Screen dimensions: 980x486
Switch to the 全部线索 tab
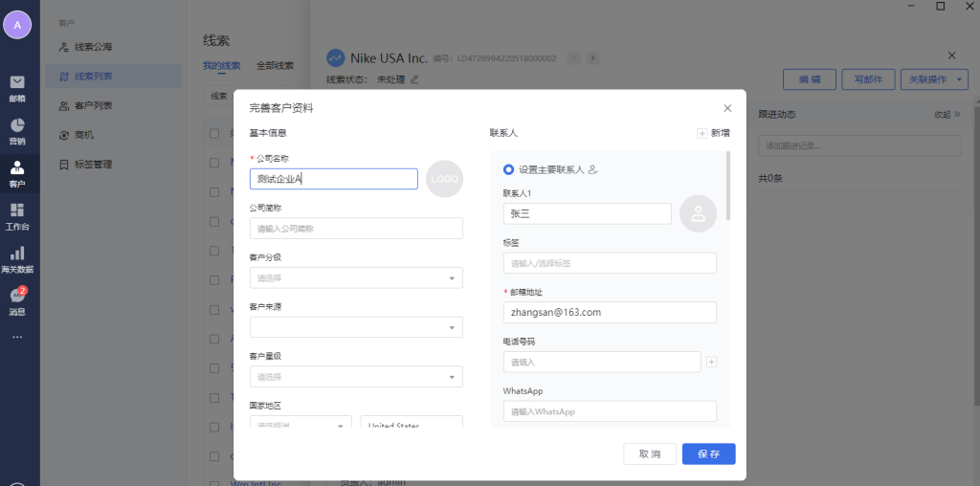(x=275, y=66)
